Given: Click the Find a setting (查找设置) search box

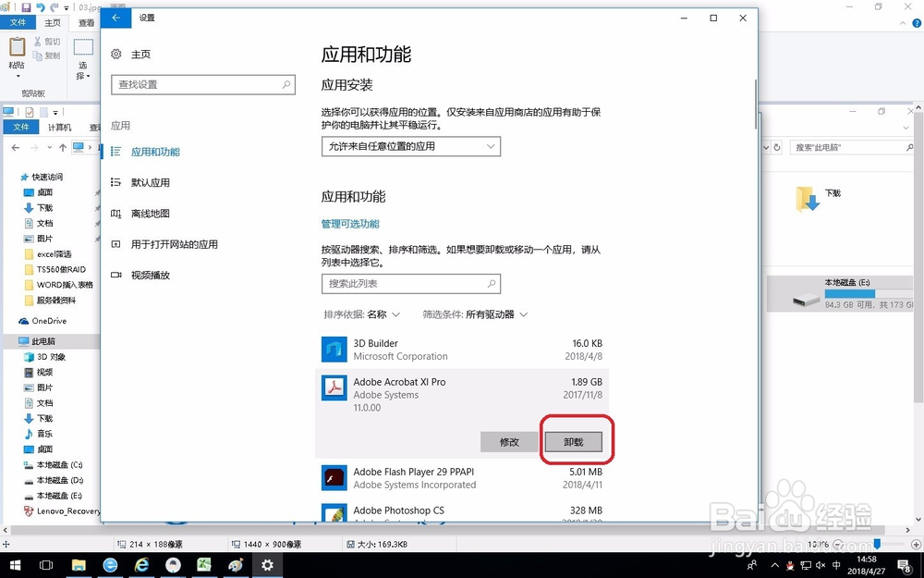Looking at the screenshot, I should pyautogui.click(x=202, y=85).
